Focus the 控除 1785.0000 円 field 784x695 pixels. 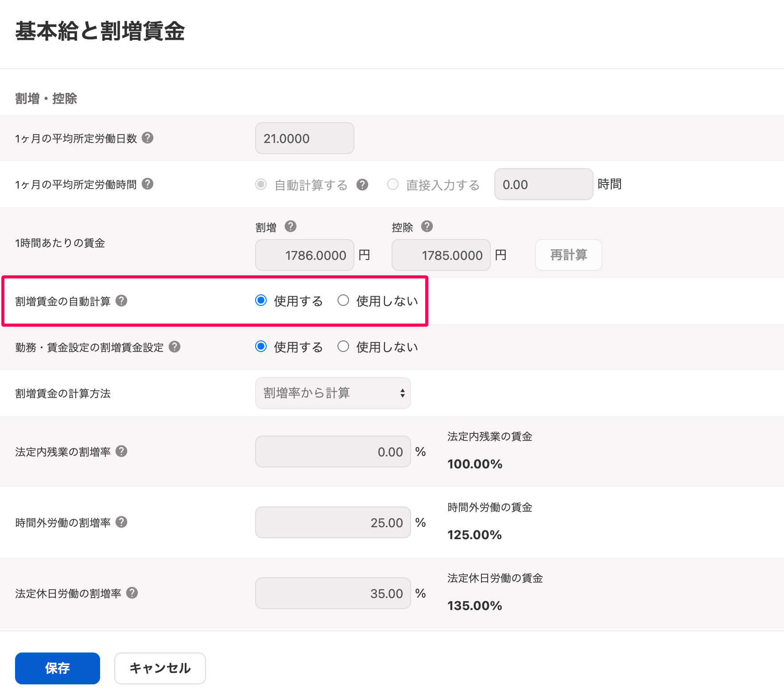(x=441, y=255)
